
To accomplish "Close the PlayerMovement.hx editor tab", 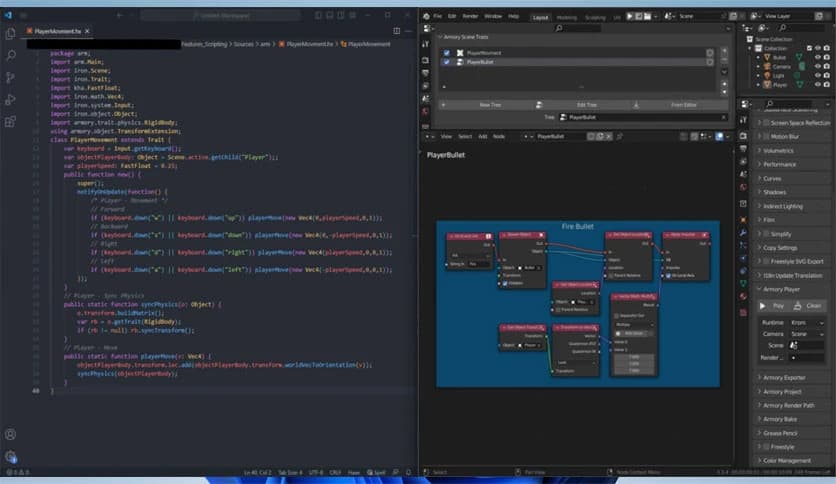I will tap(87, 31).
